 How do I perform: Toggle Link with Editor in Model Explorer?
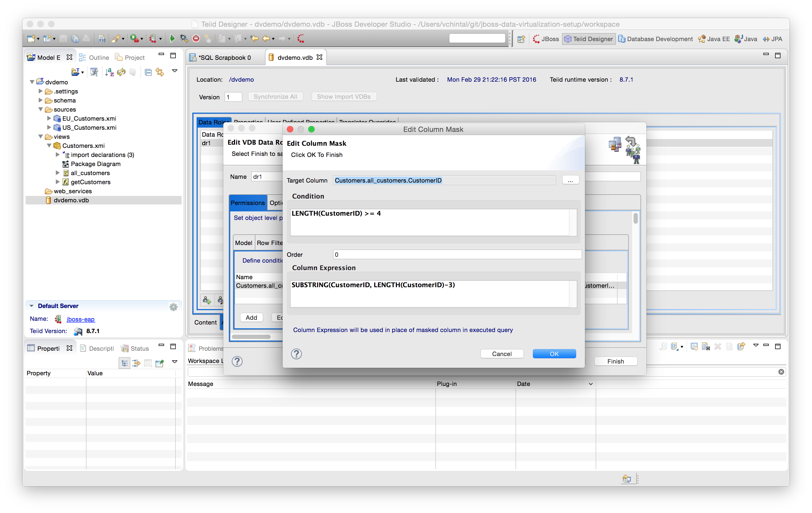[x=160, y=72]
